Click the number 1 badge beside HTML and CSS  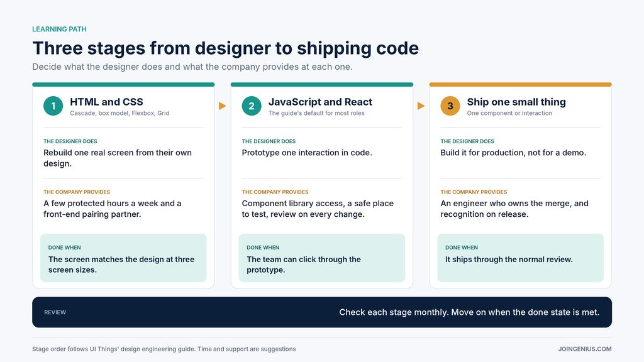53,106
